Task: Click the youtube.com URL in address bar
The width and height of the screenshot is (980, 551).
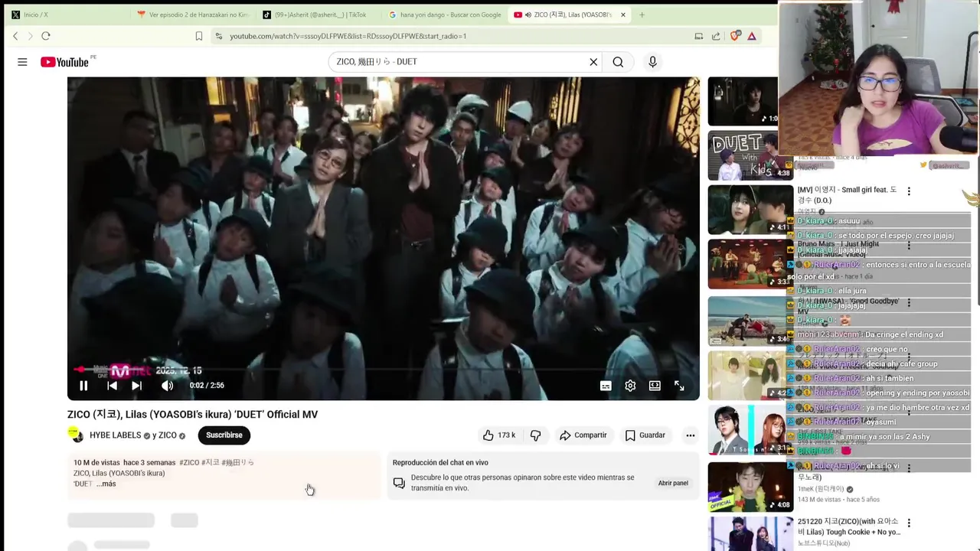Action: (x=348, y=36)
